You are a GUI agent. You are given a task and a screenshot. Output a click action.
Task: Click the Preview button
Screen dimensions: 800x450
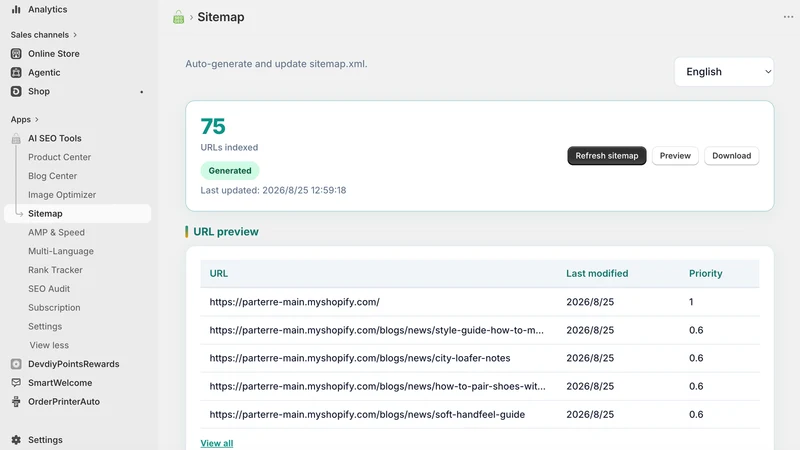click(x=675, y=156)
